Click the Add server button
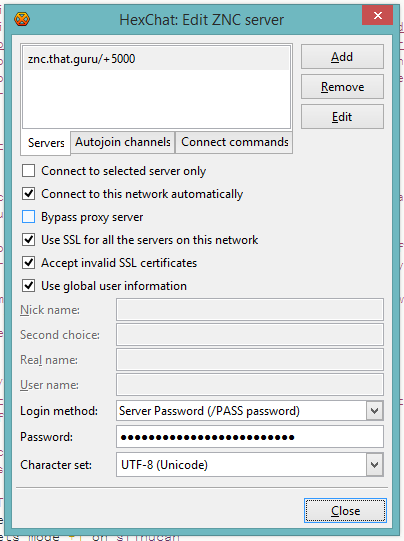 (x=342, y=57)
